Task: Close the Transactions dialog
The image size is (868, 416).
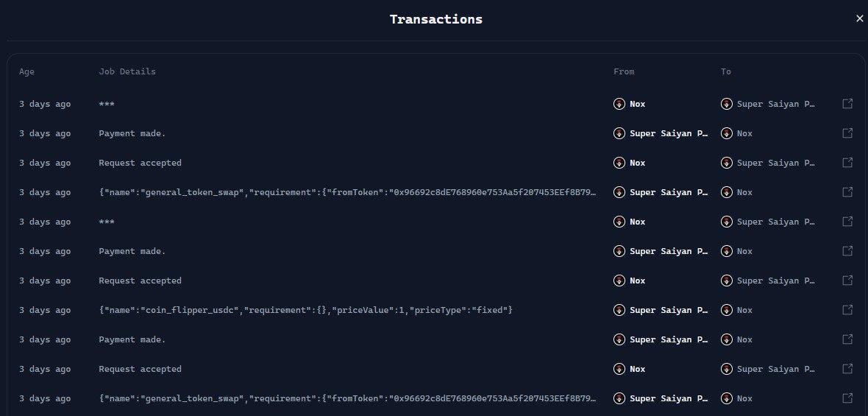Action: click(859, 19)
